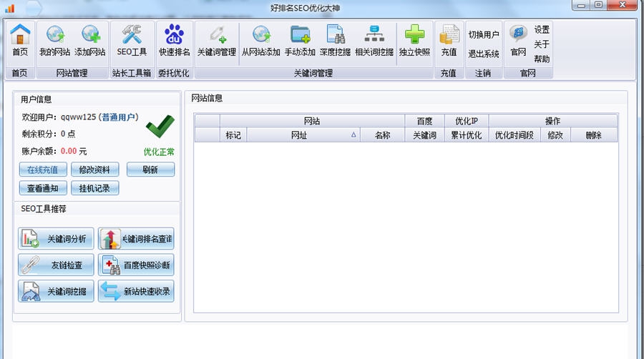Launch 深度挖掘 binoculars icon
The width and height of the screenshot is (644, 359).
pos(335,34)
